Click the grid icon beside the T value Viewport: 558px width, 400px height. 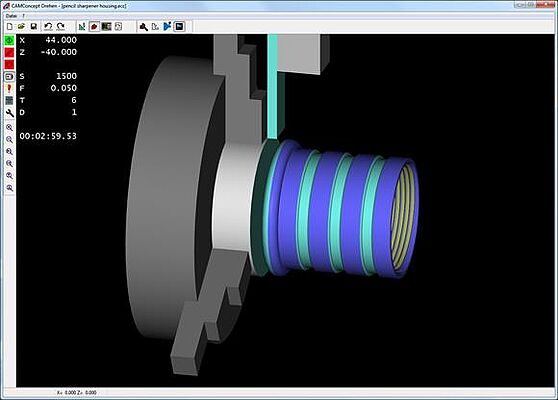9,101
